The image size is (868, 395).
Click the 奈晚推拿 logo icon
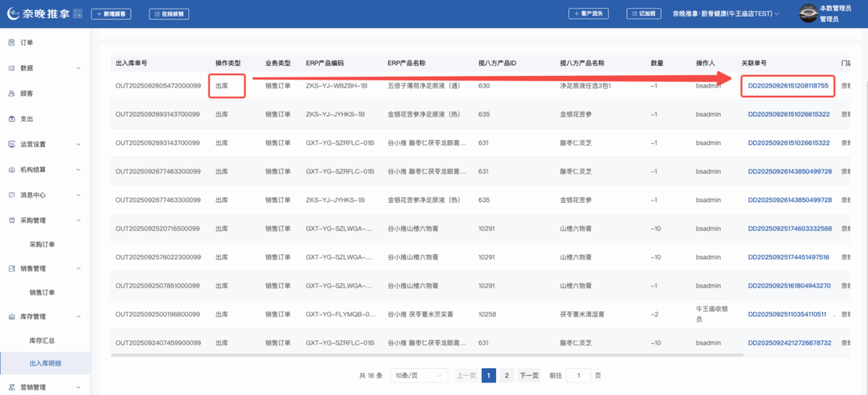13,14
